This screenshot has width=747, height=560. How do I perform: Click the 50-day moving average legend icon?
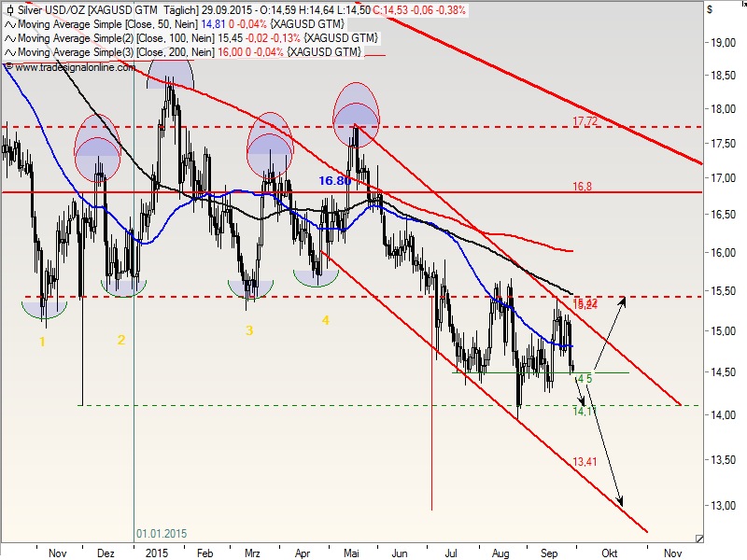(x=10, y=24)
